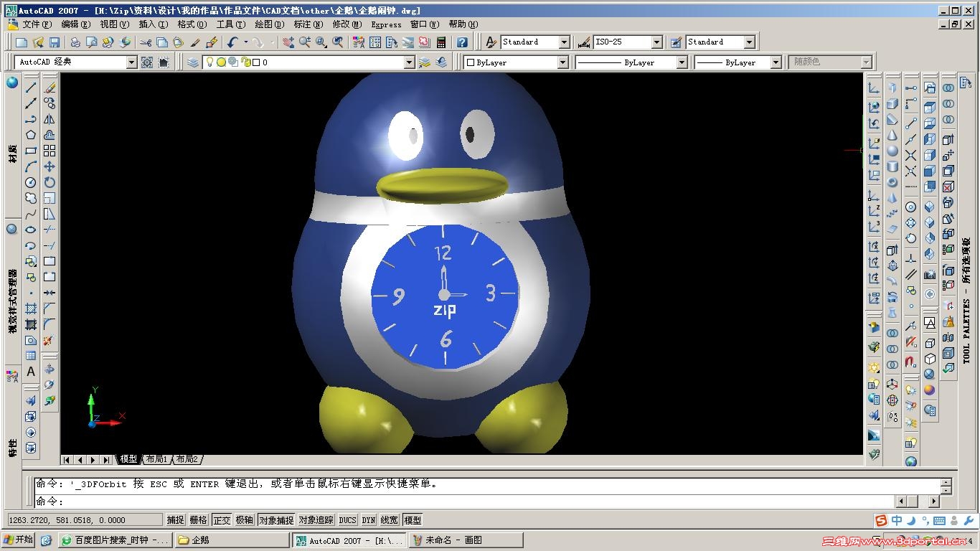Create a new drawing file
Image resolution: width=980 pixels, height=551 pixels.
click(x=22, y=42)
